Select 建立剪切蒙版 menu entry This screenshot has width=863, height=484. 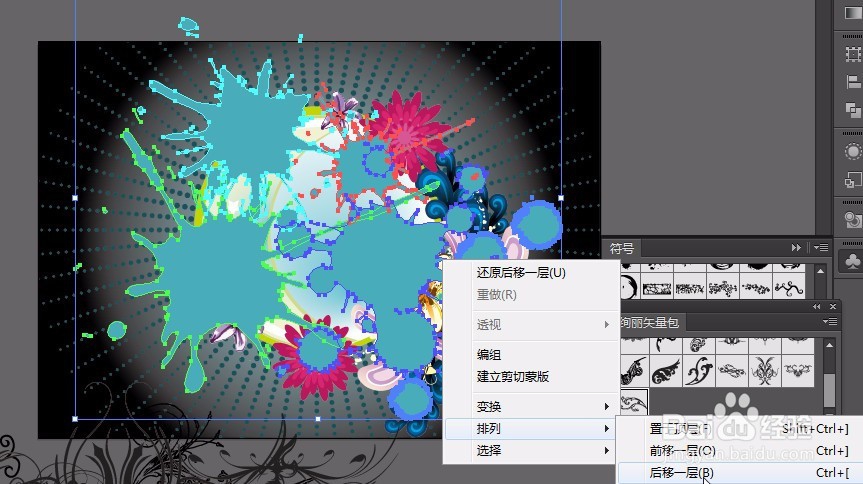pos(513,377)
